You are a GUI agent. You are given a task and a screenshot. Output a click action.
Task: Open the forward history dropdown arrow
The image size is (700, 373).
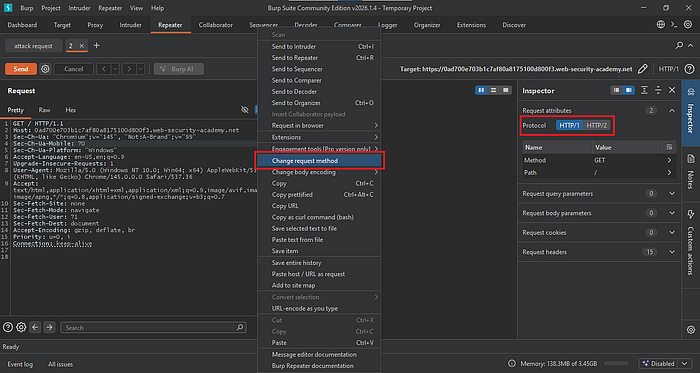pyautogui.click(x=141, y=69)
